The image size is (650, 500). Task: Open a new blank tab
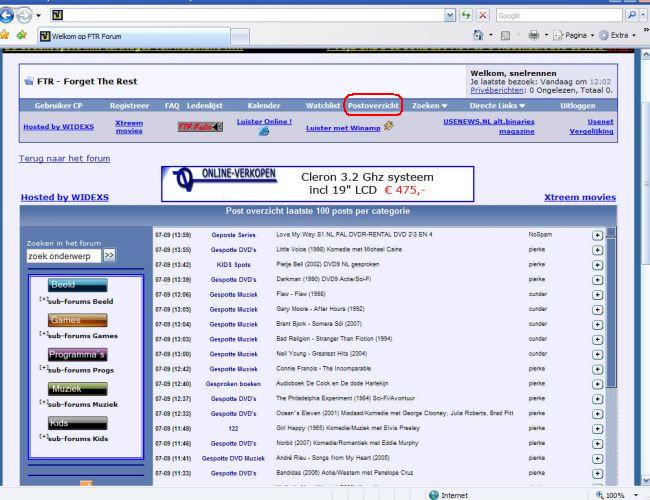click(x=240, y=37)
